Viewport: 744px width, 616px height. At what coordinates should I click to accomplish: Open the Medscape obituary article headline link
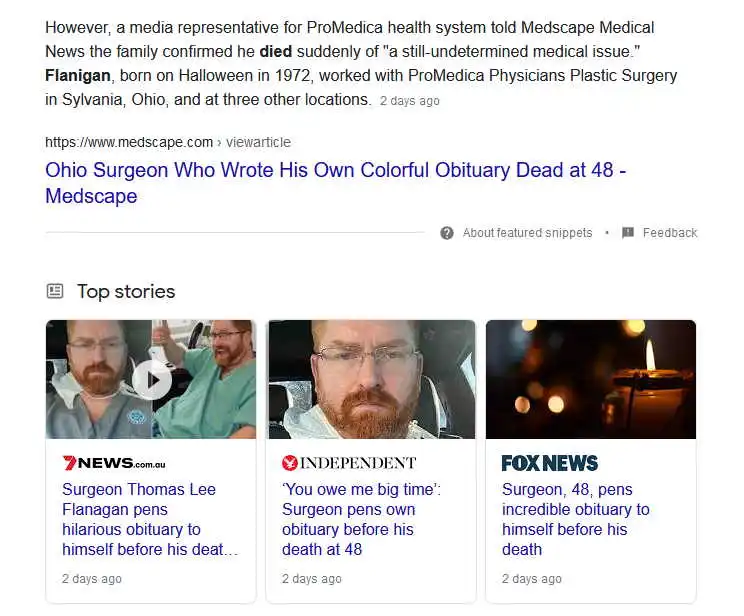(x=335, y=183)
